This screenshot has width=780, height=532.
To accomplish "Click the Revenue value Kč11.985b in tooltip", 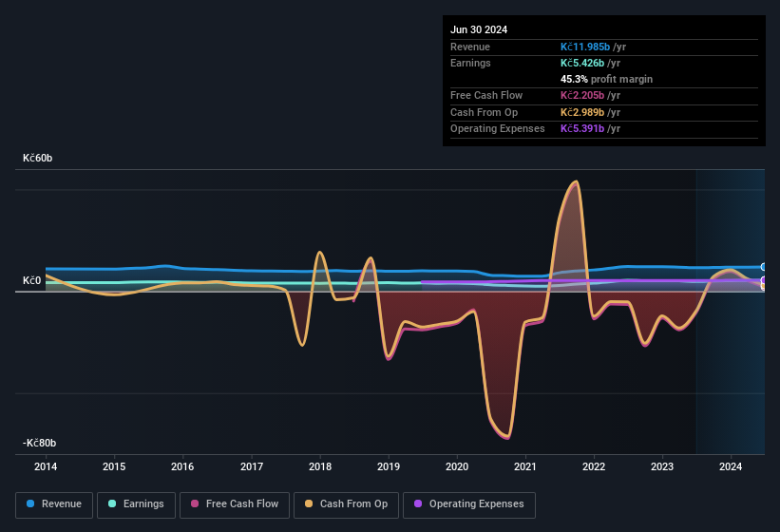I will coord(590,47).
